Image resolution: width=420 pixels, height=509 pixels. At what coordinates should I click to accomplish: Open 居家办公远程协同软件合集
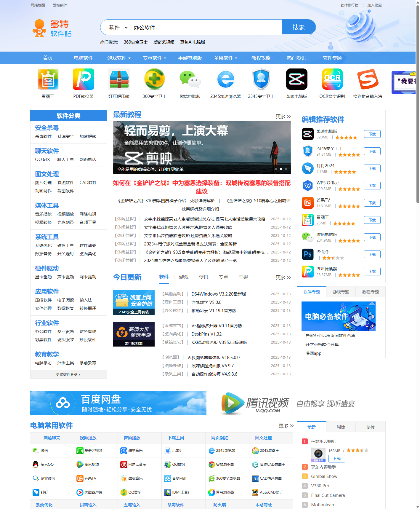click(x=331, y=336)
